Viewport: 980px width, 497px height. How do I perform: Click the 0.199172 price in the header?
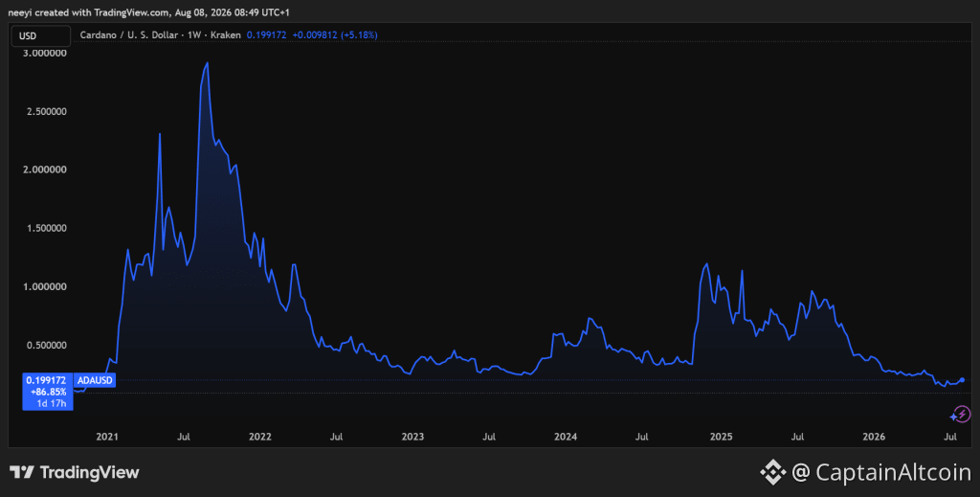[266, 35]
